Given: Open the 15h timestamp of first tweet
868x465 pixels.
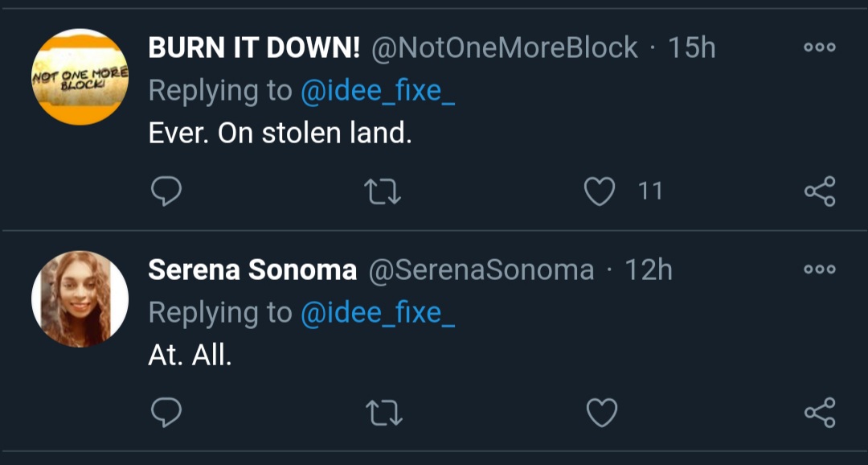Looking at the screenshot, I should 692,49.
